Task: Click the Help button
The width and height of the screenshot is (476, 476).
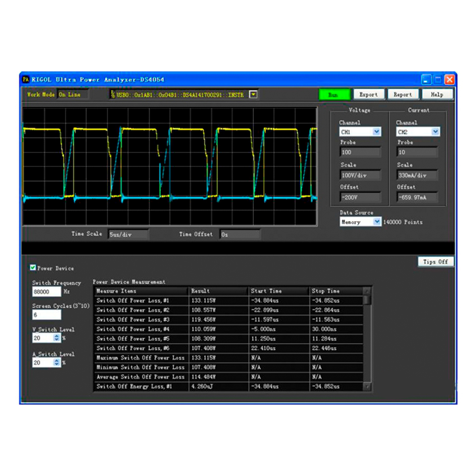Action: [x=437, y=94]
